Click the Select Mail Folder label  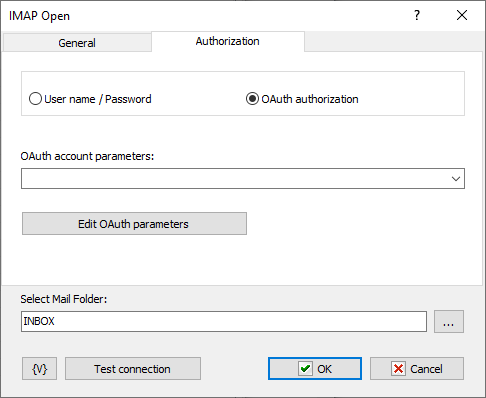coord(64,299)
